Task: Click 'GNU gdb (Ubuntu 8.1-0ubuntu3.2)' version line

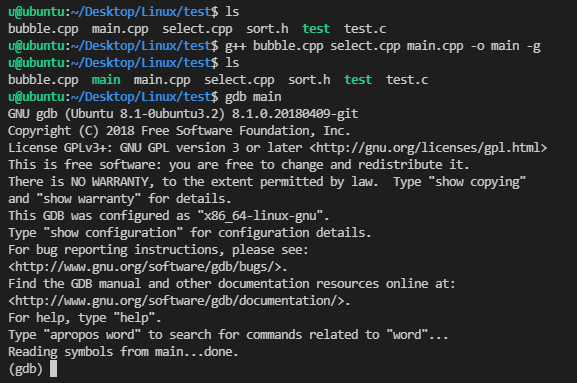Action: 183,114
